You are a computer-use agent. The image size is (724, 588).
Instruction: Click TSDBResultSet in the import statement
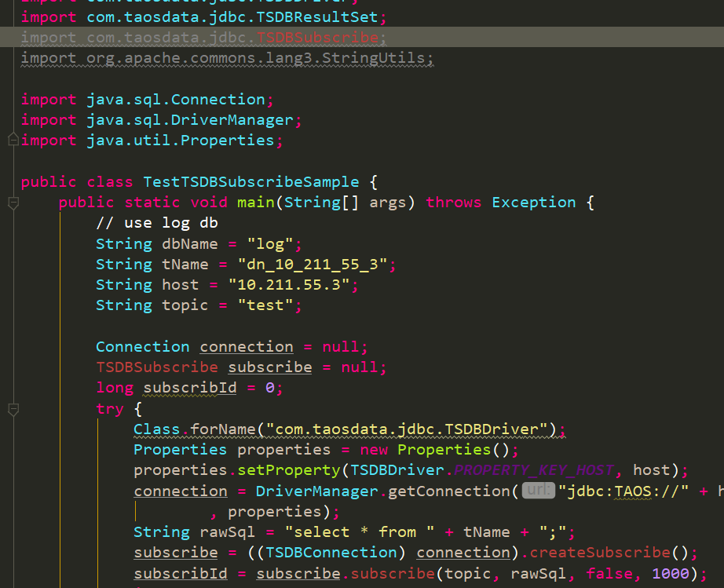pos(317,17)
